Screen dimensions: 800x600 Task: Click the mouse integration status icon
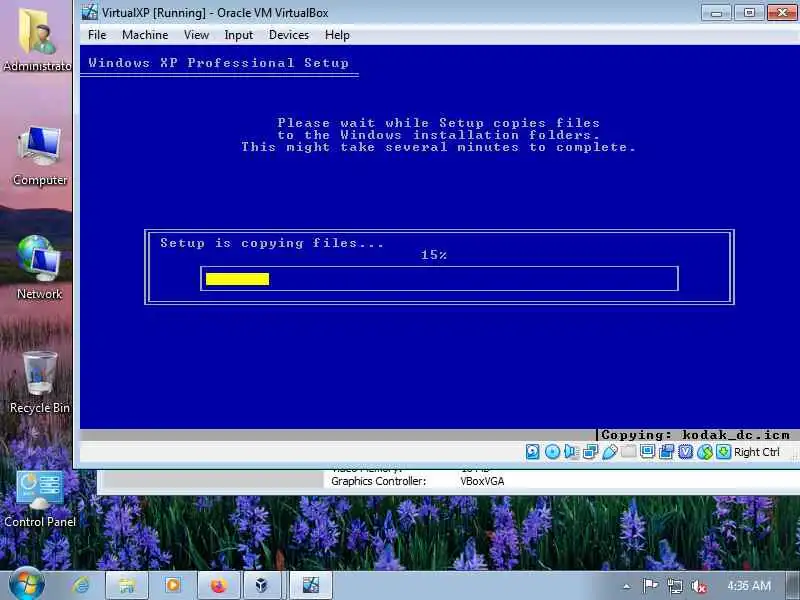(705, 452)
